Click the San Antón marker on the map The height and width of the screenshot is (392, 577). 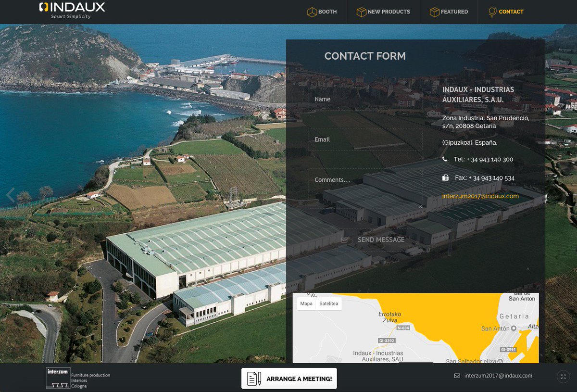pyautogui.click(x=513, y=328)
